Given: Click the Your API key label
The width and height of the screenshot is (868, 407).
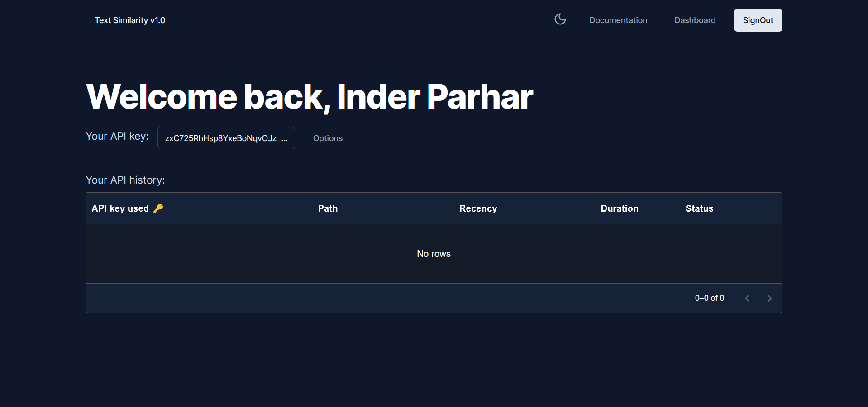Looking at the screenshot, I should (117, 136).
